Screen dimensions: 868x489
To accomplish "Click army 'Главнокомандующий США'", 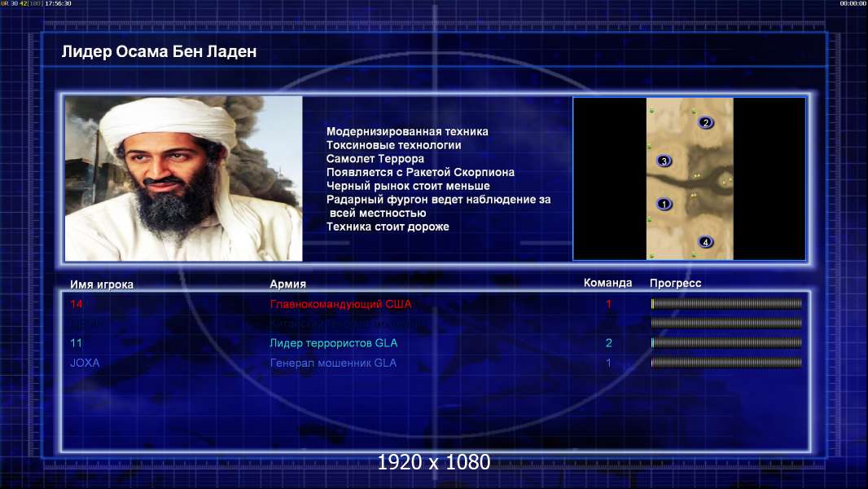I will coord(340,304).
